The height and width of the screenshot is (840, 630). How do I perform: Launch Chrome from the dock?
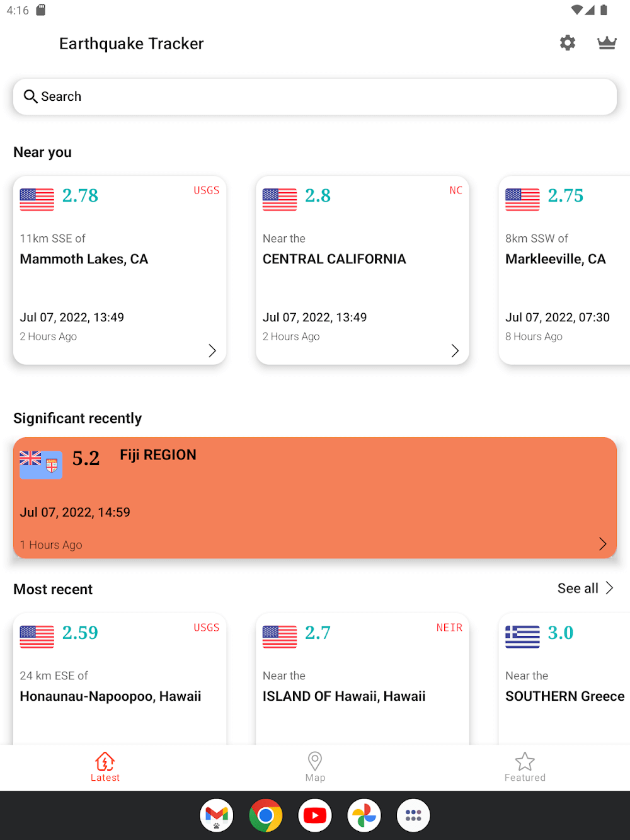(266, 815)
